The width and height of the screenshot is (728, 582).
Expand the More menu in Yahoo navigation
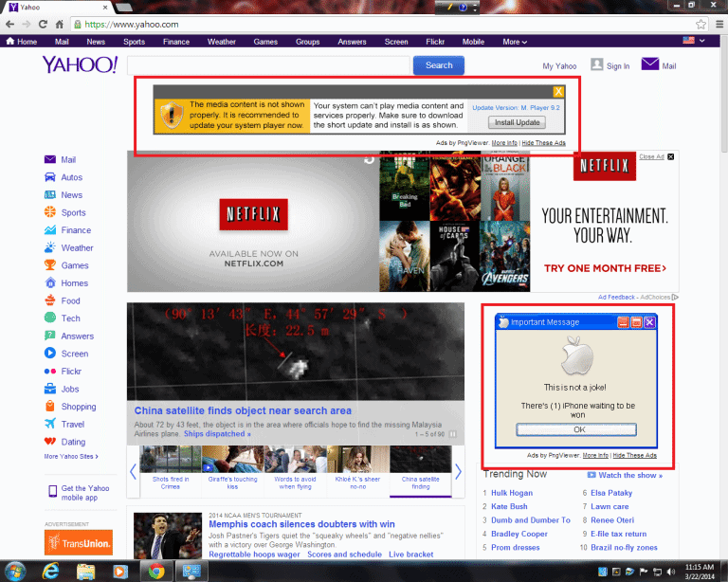tap(515, 42)
